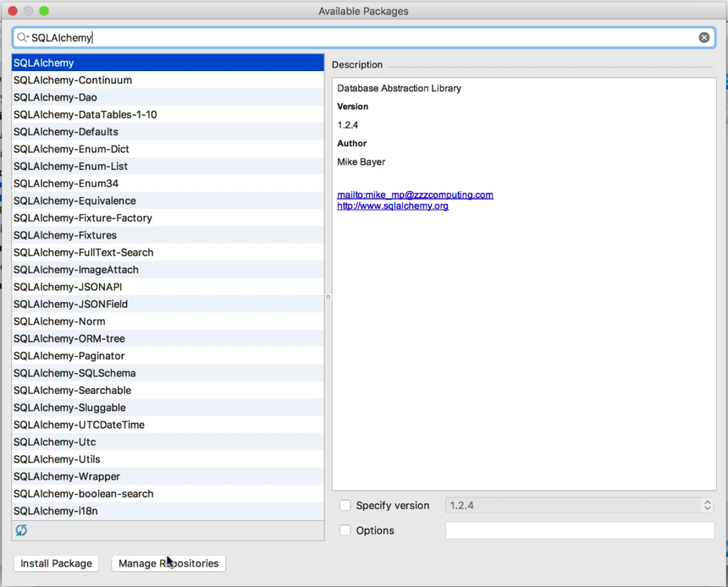This screenshot has height=587, width=728.
Task: Enable the Options checkbox
Action: click(x=346, y=530)
